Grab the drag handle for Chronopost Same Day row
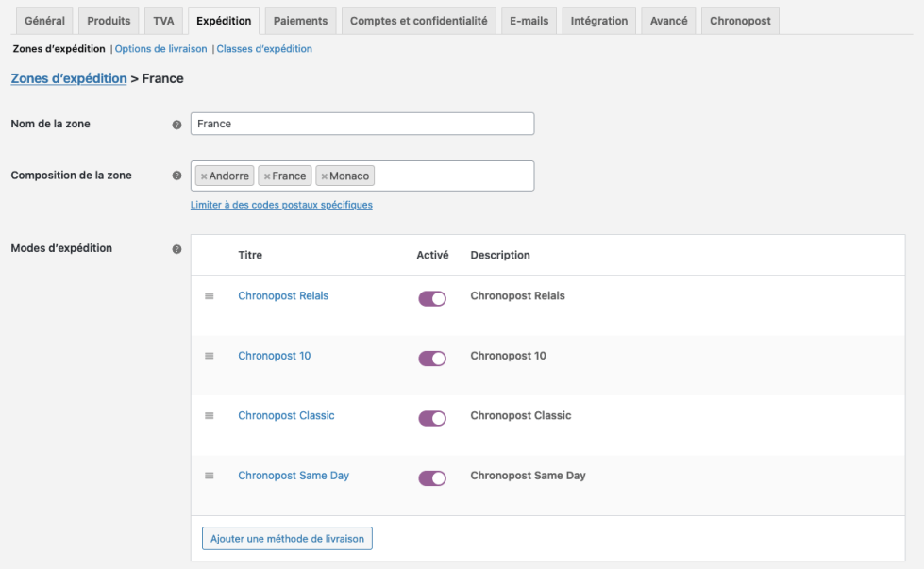Viewport: 924px width, 569px height. click(x=210, y=476)
